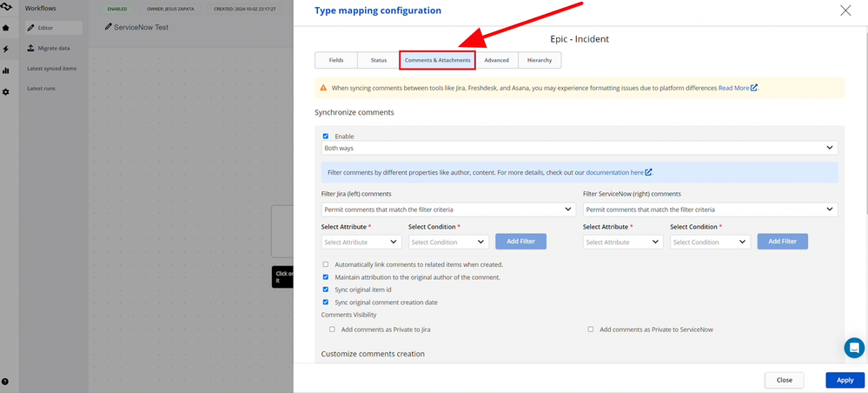Click the ServiceNow Test workflow title
This screenshot has height=393, width=868.
click(x=141, y=27)
